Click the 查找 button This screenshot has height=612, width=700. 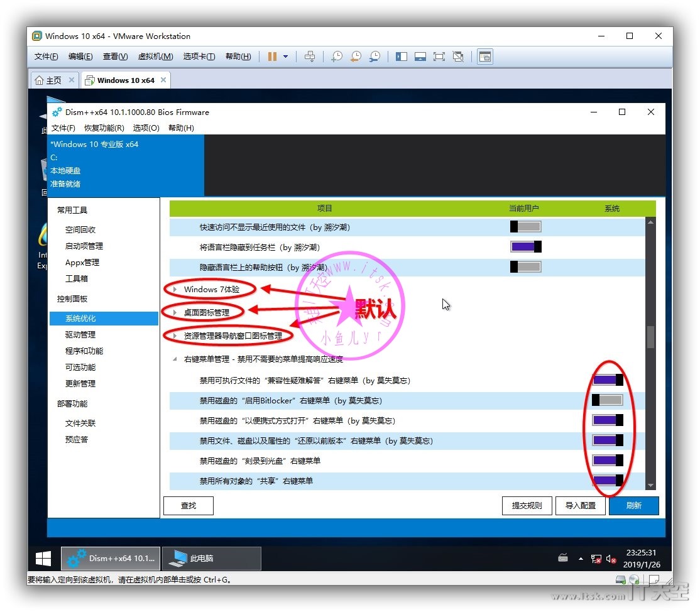click(x=189, y=506)
